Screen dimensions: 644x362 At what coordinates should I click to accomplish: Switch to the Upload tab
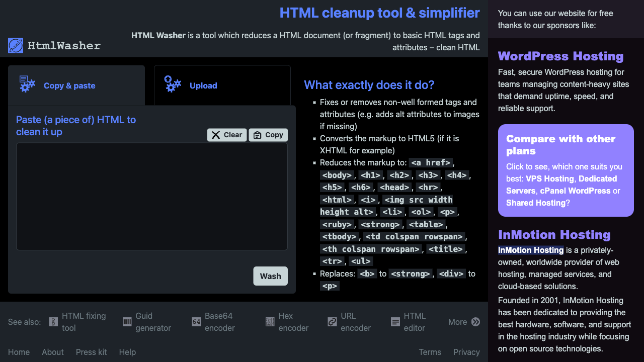tap(222, 85)
